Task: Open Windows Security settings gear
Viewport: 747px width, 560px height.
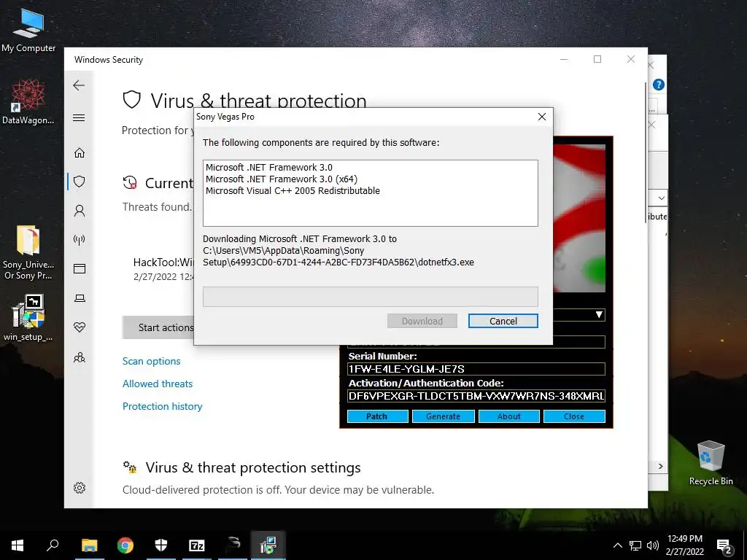Action: coord(79,488)
